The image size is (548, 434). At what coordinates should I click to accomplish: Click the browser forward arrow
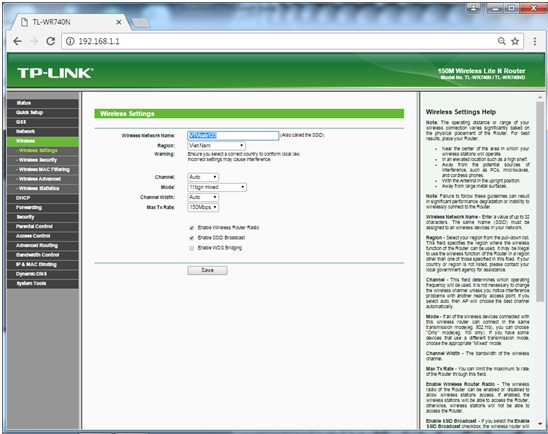(x=34, y=41)
